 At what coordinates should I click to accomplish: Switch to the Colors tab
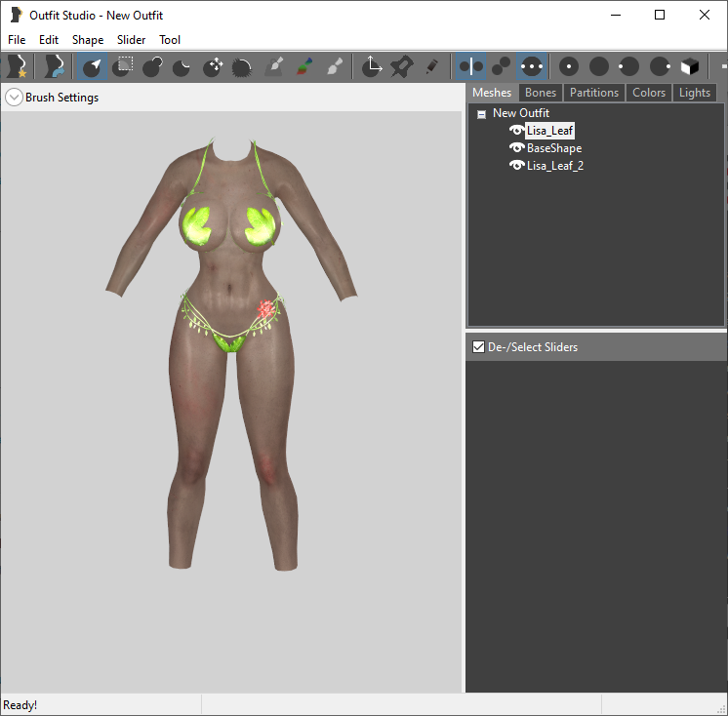click(x=649, y=93)
